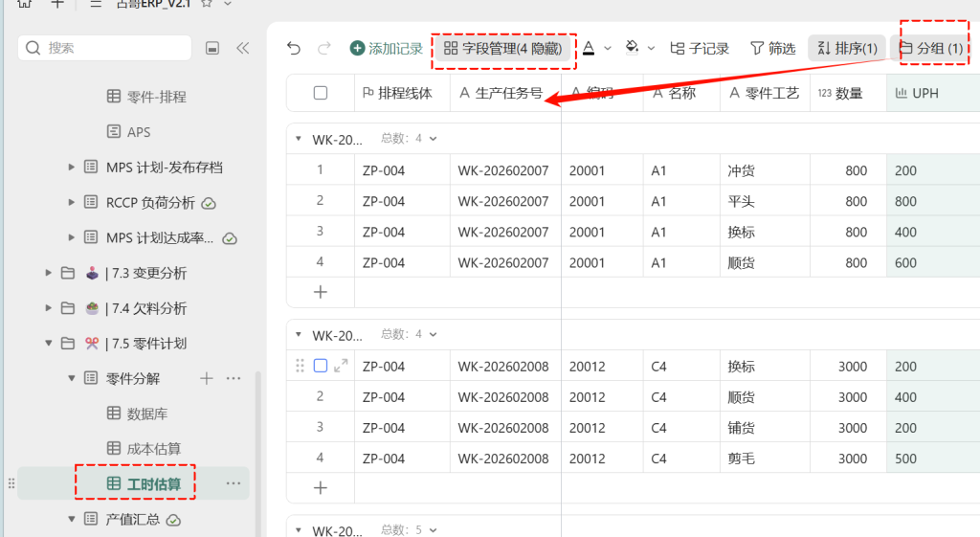This screenshot has height=537, width=980.
Task: Click the drag handle of the first WK-202602008 row
Action: (300, 366)
